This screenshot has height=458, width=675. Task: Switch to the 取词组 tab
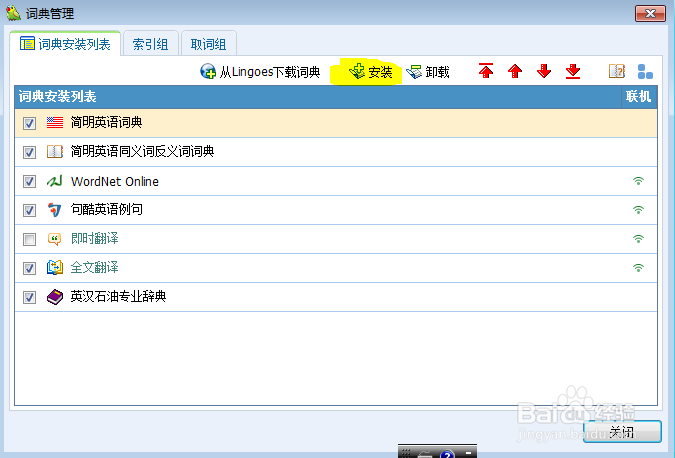pos(208,44)
